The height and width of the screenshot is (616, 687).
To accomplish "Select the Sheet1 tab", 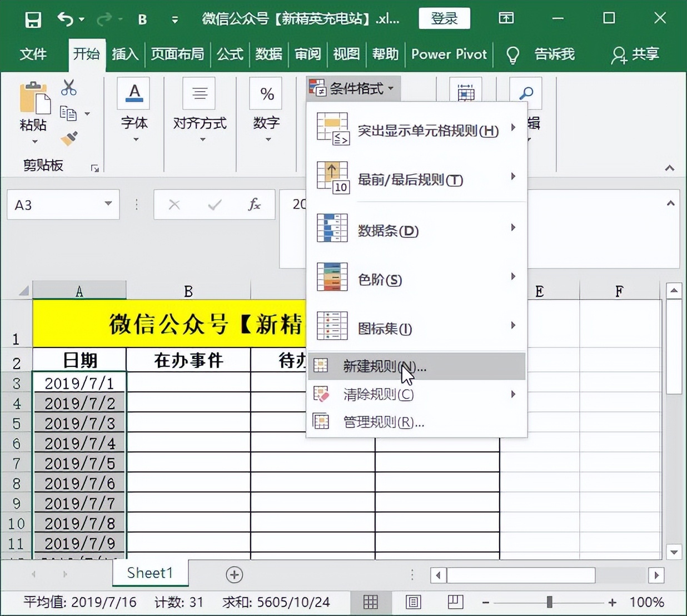I will (x=150, y=573).
